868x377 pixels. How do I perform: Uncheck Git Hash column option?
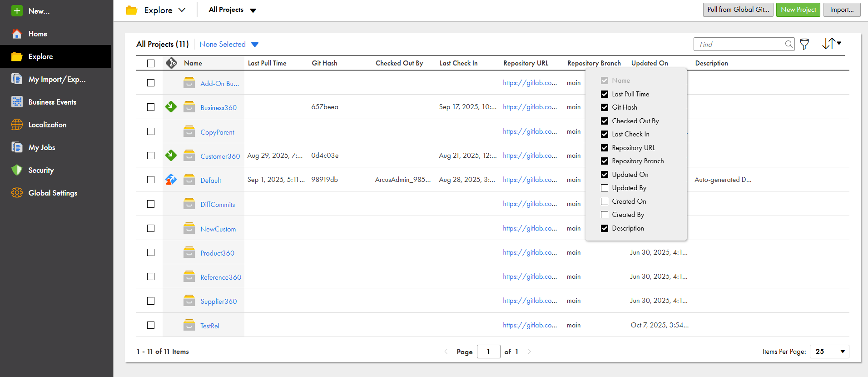605,107
